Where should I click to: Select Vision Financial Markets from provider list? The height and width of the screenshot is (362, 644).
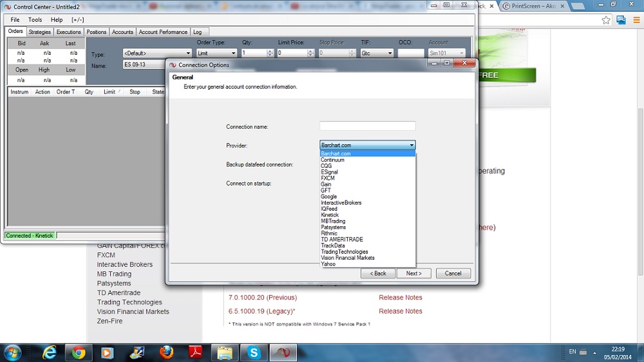(x=368, y=258)
